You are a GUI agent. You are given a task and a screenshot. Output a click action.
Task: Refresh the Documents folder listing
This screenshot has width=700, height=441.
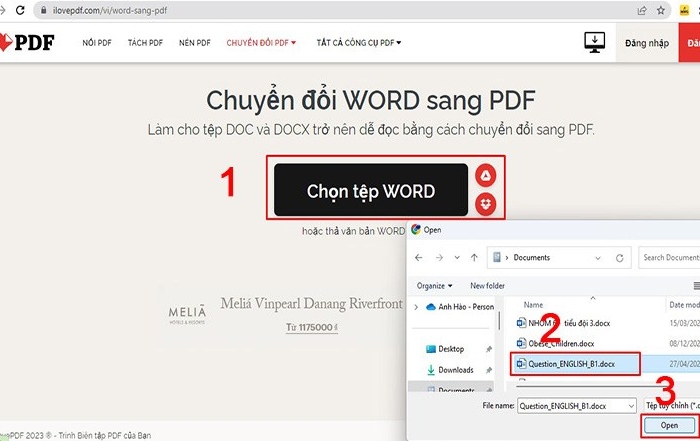(x=620, y=258)
